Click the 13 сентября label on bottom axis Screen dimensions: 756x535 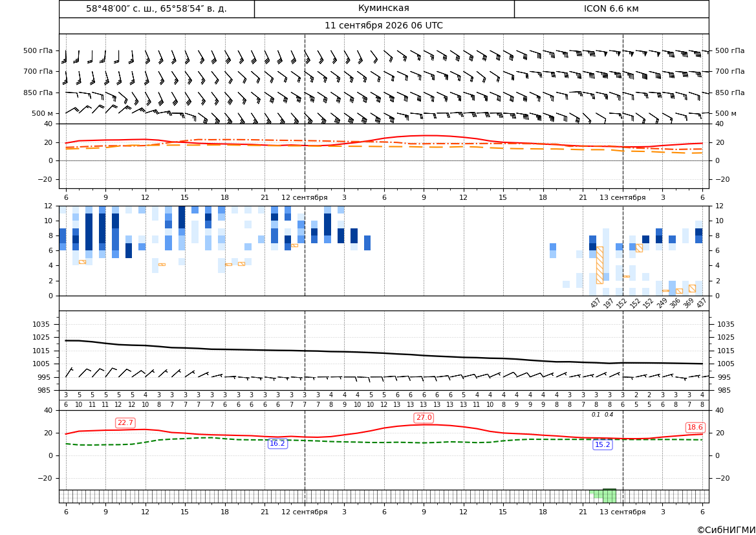click(622, 512)
